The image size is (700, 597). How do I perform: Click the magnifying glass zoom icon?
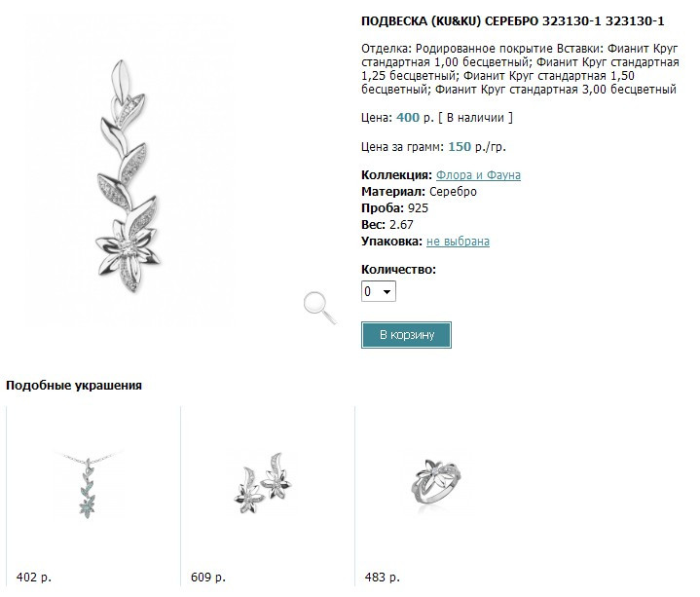[x=320, y=307]
